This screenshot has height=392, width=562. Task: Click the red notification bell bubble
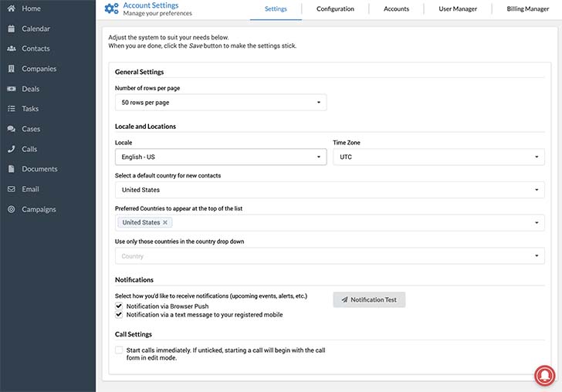point(544,376)
